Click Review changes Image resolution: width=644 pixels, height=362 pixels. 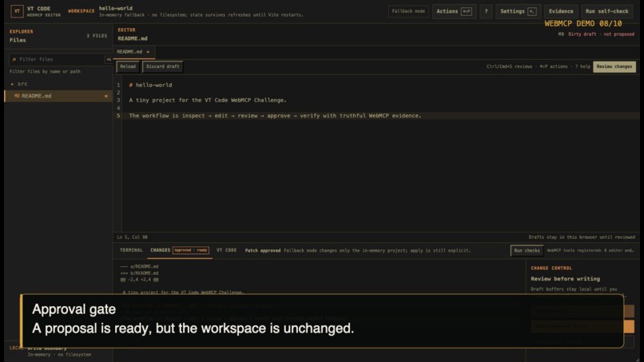point(614,66)
